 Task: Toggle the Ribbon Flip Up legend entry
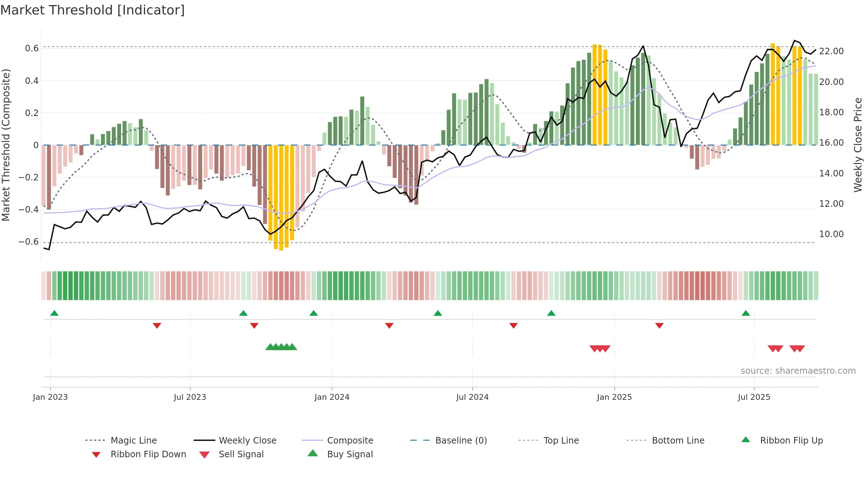782,440
